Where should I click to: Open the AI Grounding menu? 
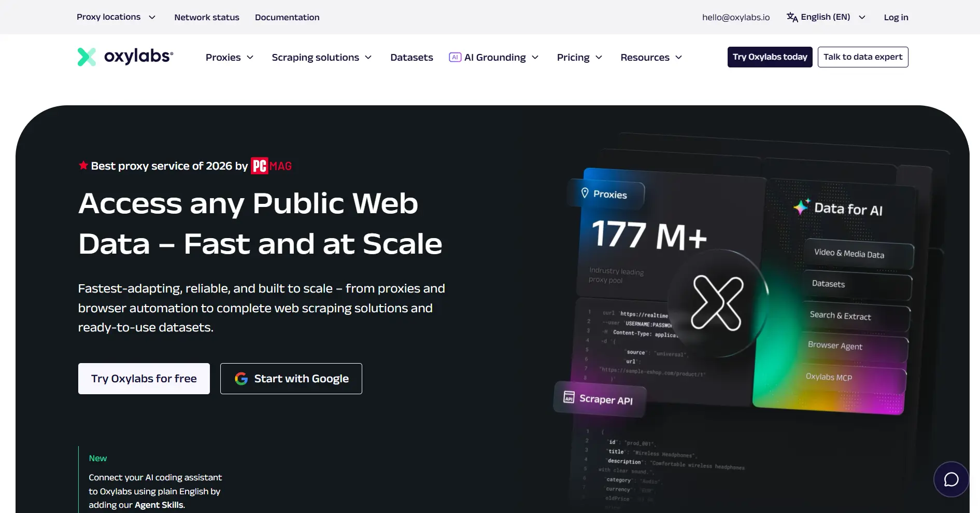coord(494,57)
